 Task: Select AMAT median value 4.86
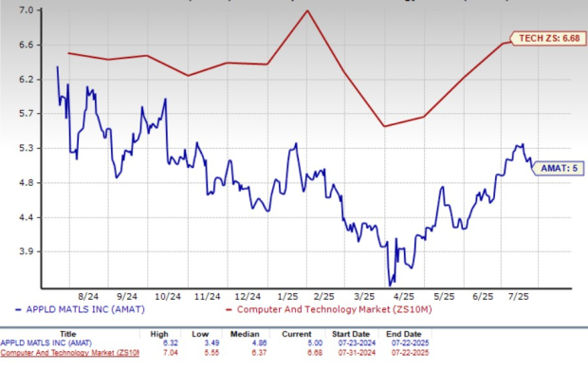[x=259, y=343]
